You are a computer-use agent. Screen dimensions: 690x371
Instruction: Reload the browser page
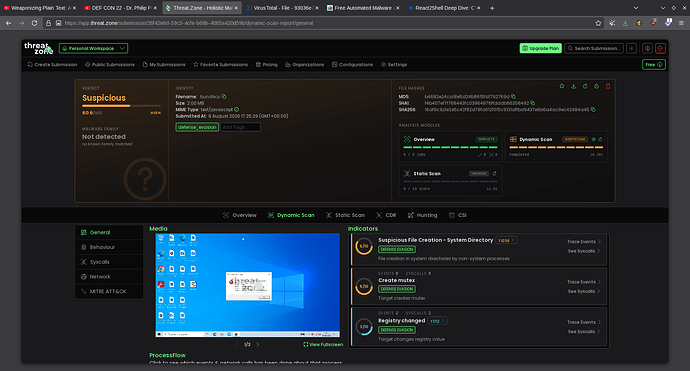click(x=34, y=23)
